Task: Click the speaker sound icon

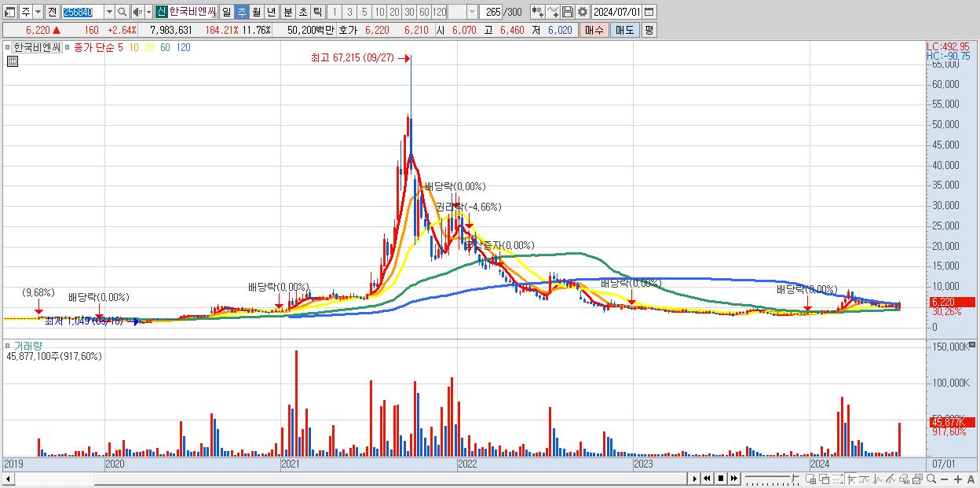Action: pyautogui.click(x=137, y=12)
